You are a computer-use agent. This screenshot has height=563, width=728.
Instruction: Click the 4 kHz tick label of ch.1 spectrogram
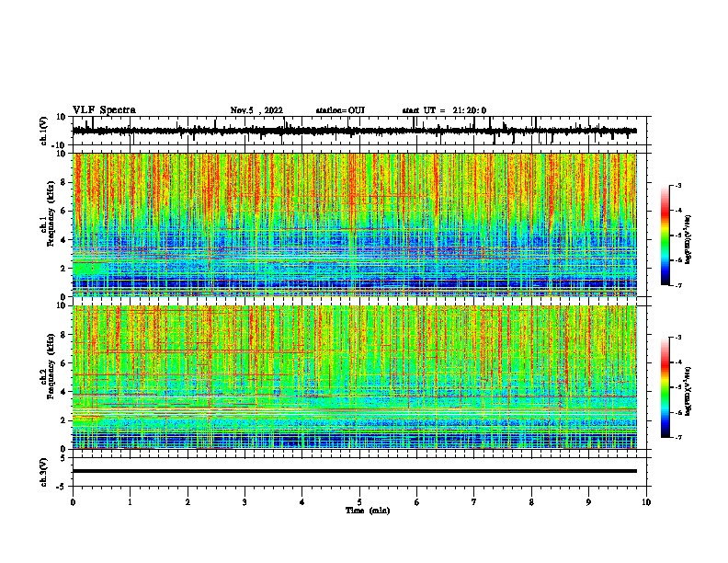click(64, 240)
